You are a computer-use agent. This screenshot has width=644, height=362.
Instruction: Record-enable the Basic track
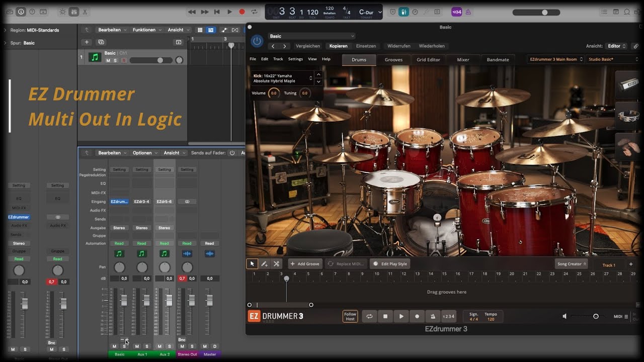pos(123,60)
